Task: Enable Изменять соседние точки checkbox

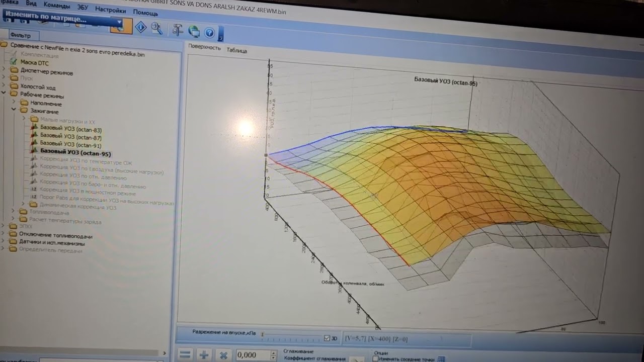Action: [x=375, y=358]
